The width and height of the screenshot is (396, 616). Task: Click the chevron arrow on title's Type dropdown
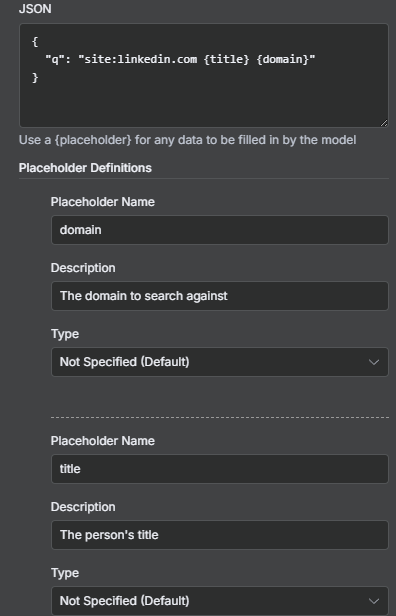pos(374,601)
